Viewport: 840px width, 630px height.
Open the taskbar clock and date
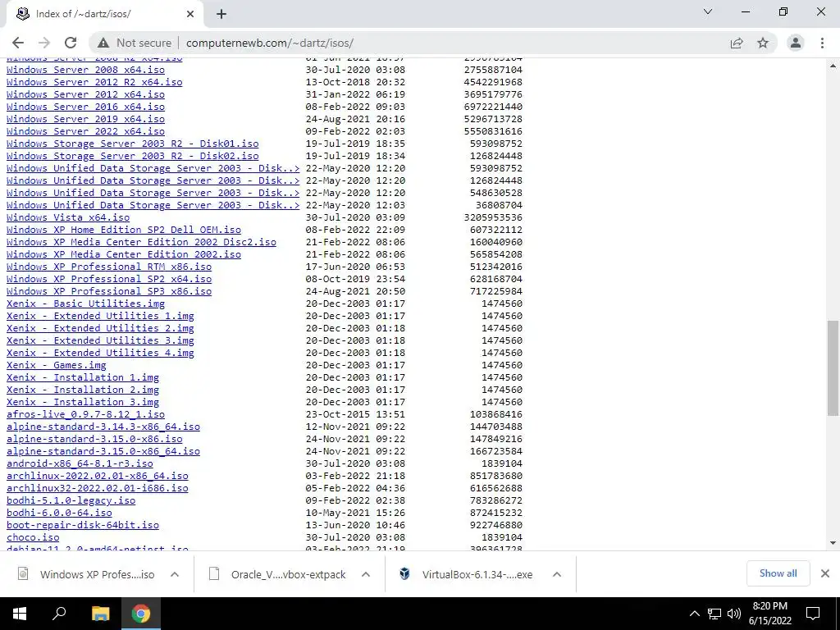(x=770, y=614)
